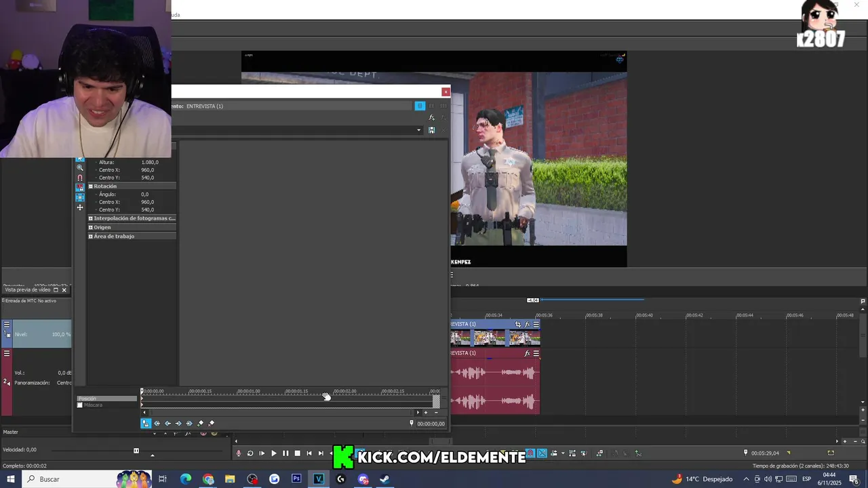Enable the Máscara checkbox
This screenshot has width=868, height=488.
80,405
